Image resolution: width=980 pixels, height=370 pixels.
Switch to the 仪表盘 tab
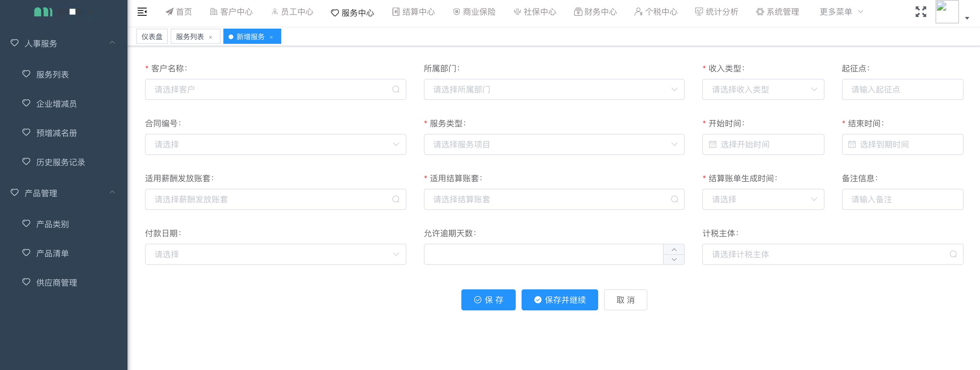pos(152,36)
